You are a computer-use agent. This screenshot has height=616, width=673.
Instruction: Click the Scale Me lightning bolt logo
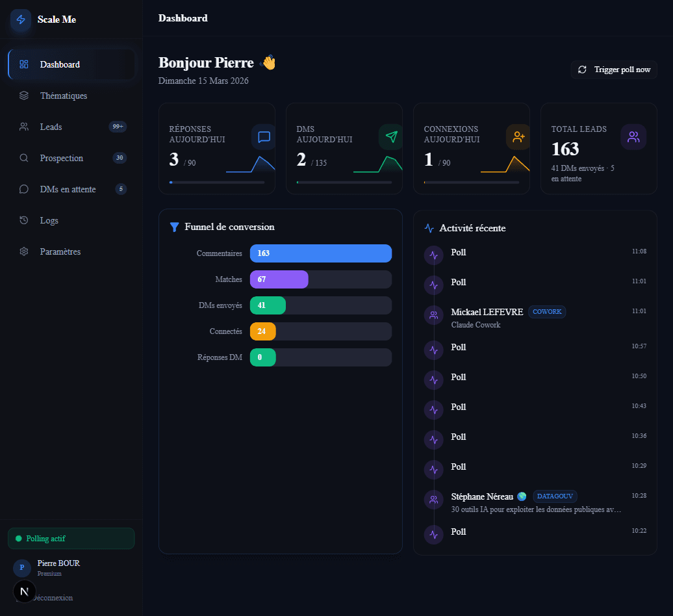(20, 19)
